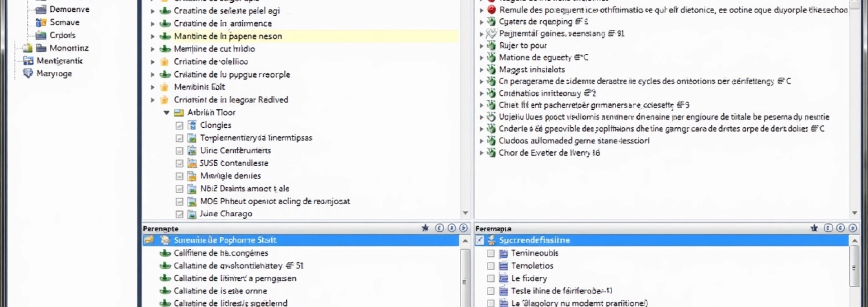
Task: Click the last round button in Peremapia header
Action: tap(853, 228)
